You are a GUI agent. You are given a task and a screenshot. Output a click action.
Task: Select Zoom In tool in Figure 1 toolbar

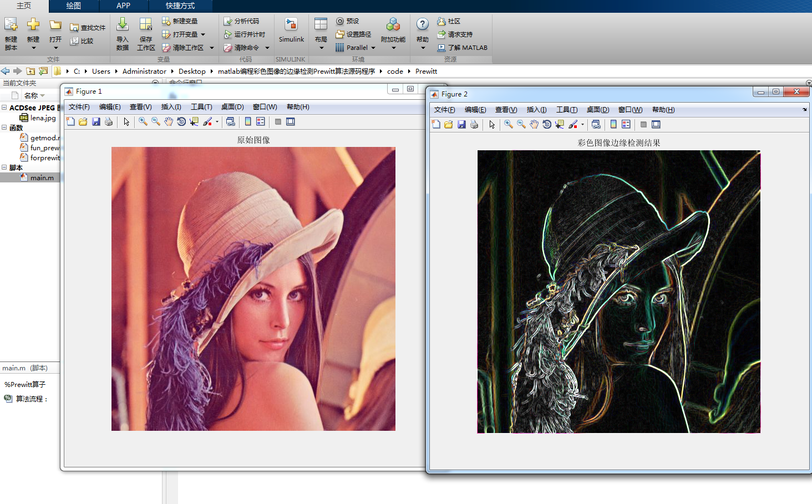click(x=143, y=122)
